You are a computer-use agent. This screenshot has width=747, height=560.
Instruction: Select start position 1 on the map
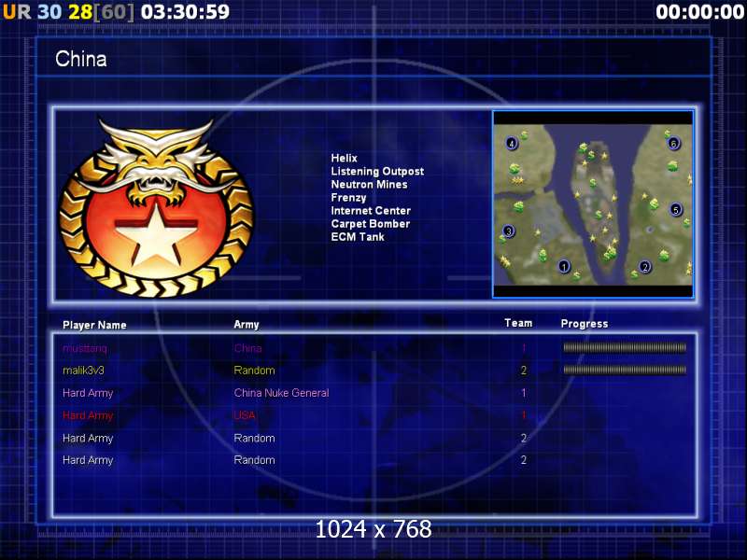click(564, 266)
